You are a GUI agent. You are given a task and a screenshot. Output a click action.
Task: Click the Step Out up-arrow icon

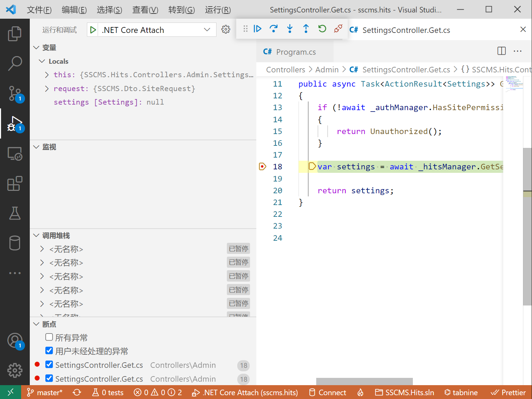(306, 29)
